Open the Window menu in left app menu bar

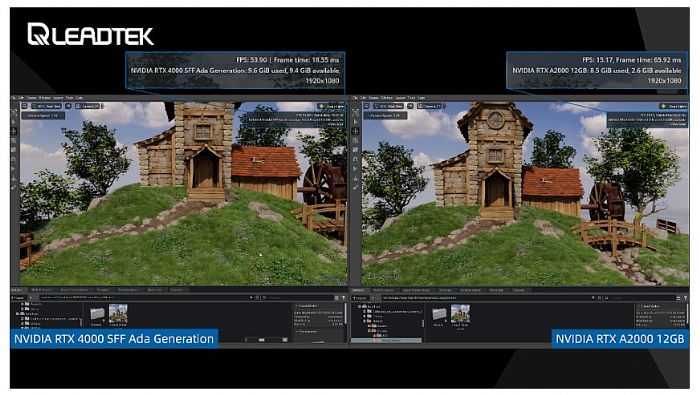[x=44, y=98]
